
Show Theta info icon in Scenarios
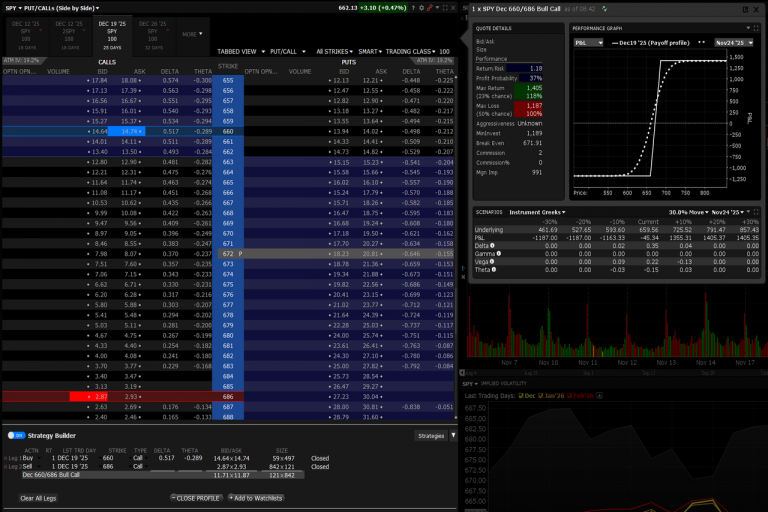(x=494, y=269)
